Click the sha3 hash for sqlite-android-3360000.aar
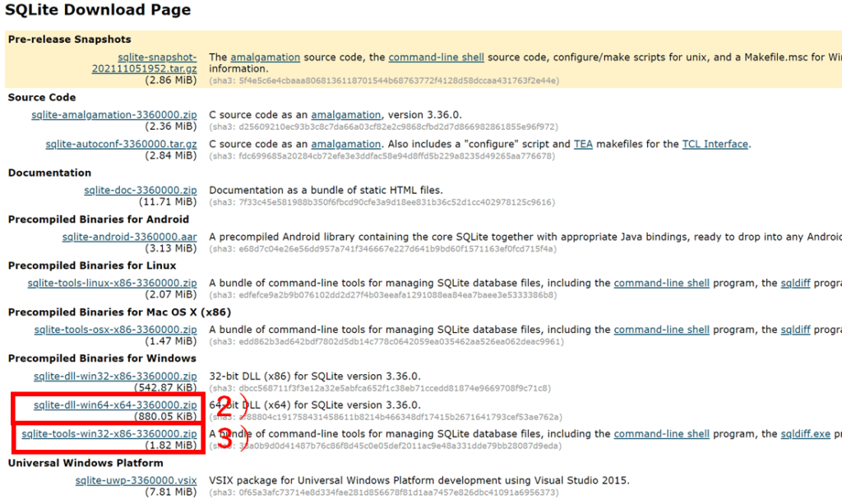The width and height of the screenshot is (842, 504). (x=383, y=248)
